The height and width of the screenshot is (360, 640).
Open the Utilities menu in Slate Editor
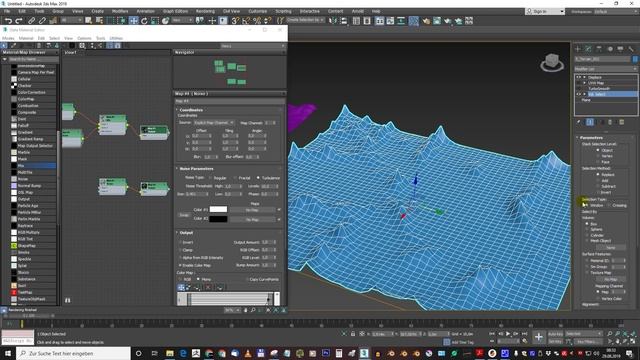click(x=116, y=38)
